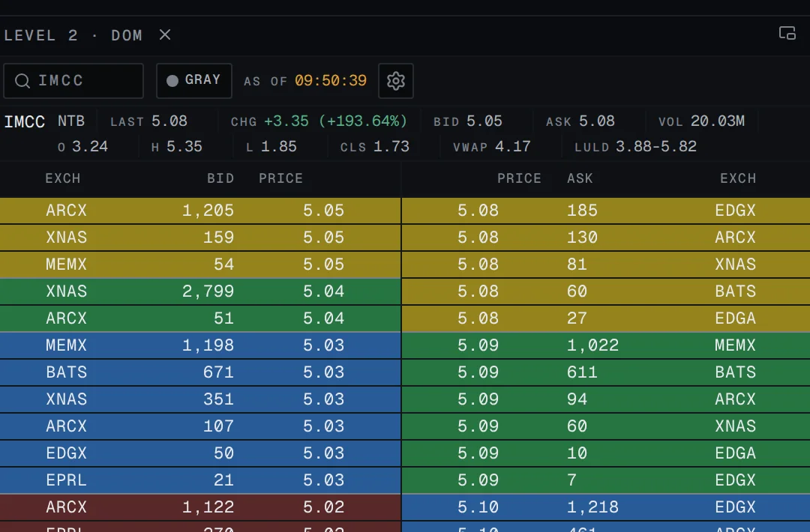The height and width of the screenshot is (532, 810).
Task: Select ARCX ask 94 at 5.09
Action: coord(606,399)
